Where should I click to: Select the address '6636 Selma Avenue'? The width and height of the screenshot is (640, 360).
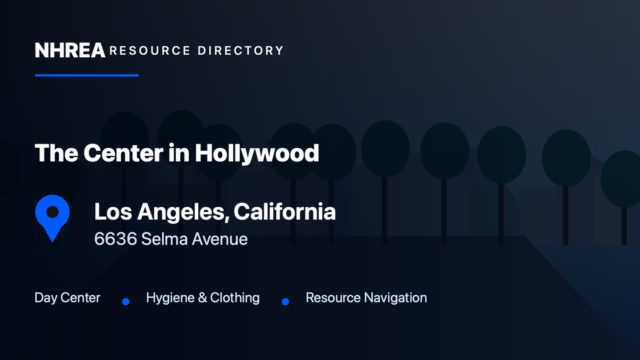point(171,239)
